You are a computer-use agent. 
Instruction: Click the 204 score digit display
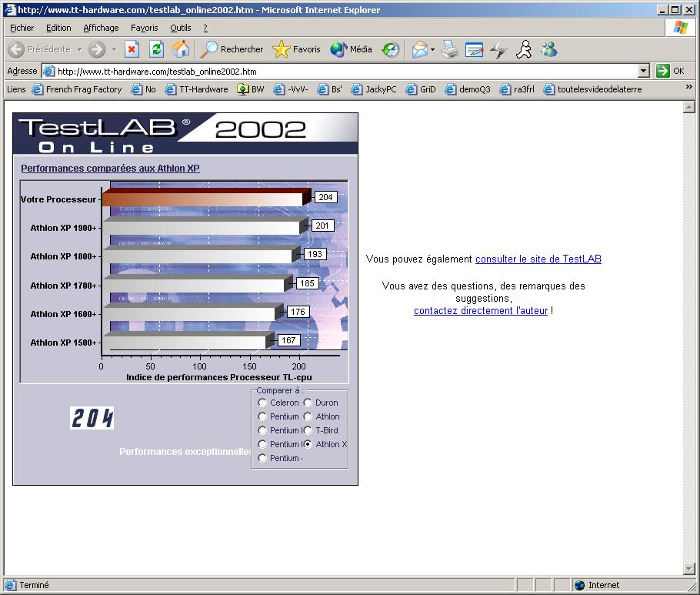pyautogui.click(x=92, y=418)
